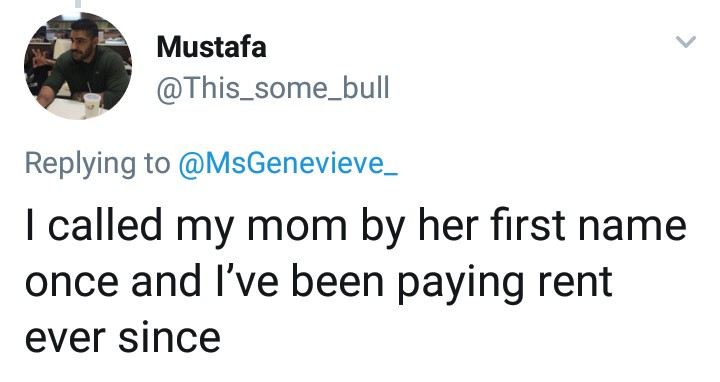
Task: Open the @This_some_bull handle profile
Action: point(273,88)
